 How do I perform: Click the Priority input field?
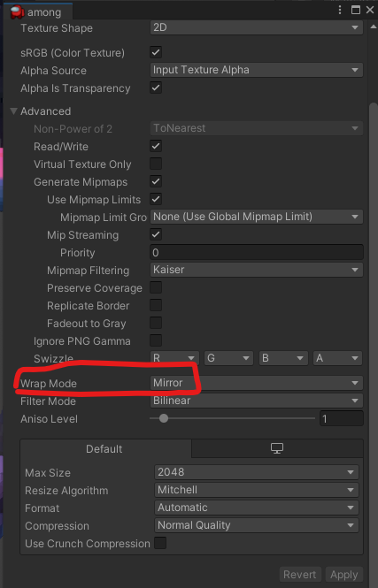[x=257, y=252]
